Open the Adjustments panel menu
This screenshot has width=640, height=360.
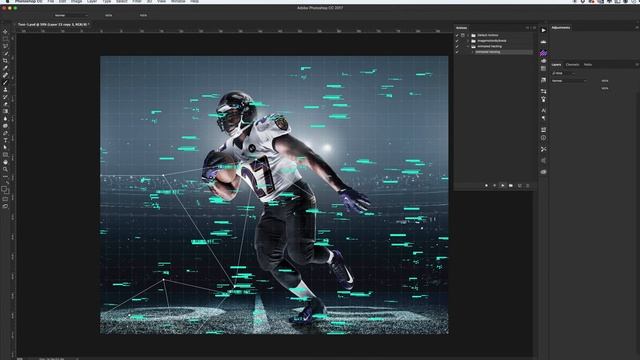tap(637, 28)
